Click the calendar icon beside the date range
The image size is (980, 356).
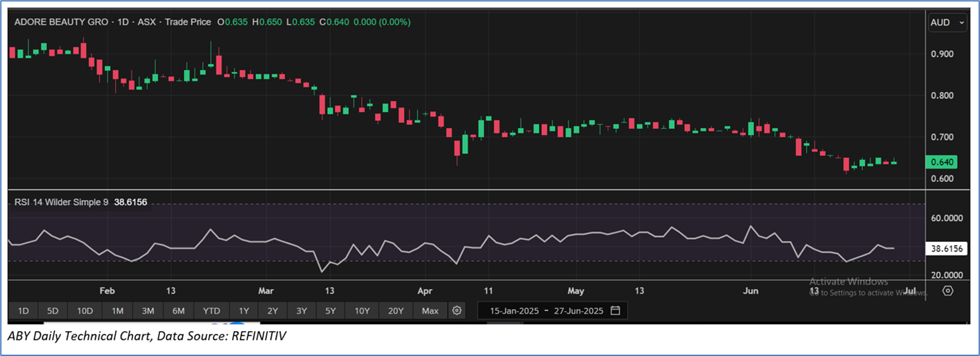coord(616,310)
